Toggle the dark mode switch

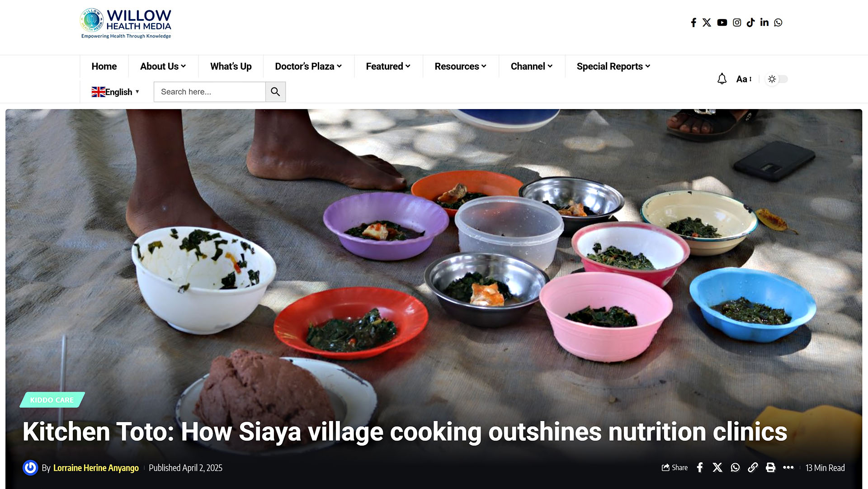tap(777, 79)
